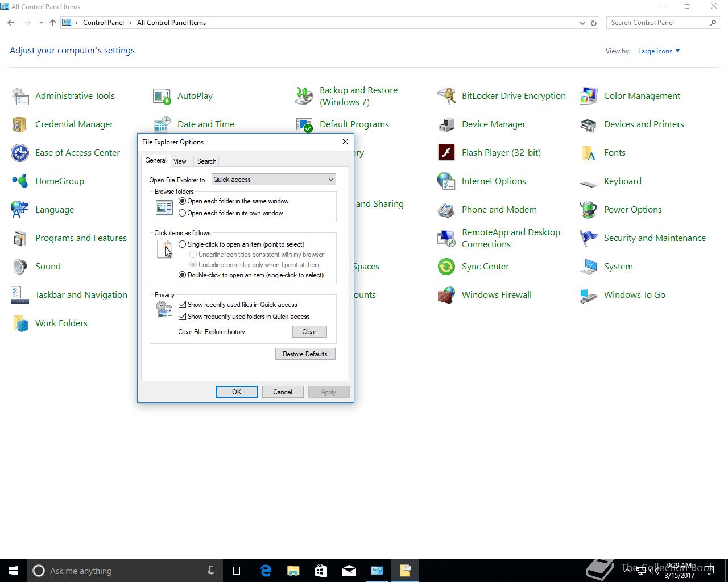
Task: Click Control Panel in the breadcrumb
Action: (104, 23)
